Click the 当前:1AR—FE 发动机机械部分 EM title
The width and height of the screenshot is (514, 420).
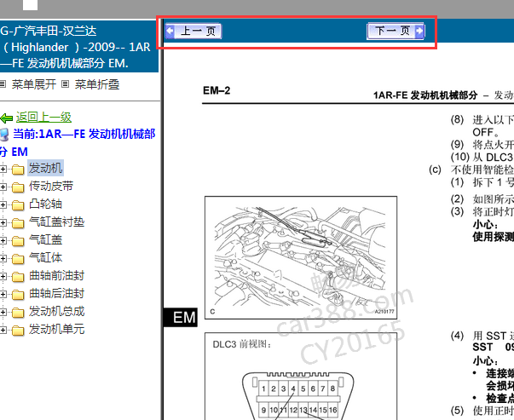(78, 142)
